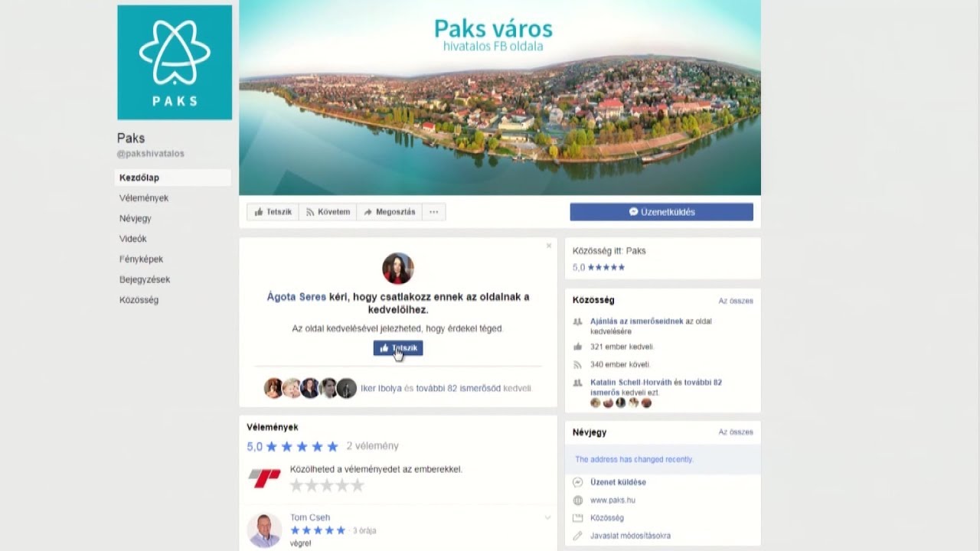Send a message via Üzenetküldés button
980x551 pixels.
click(x=661, y=212)
